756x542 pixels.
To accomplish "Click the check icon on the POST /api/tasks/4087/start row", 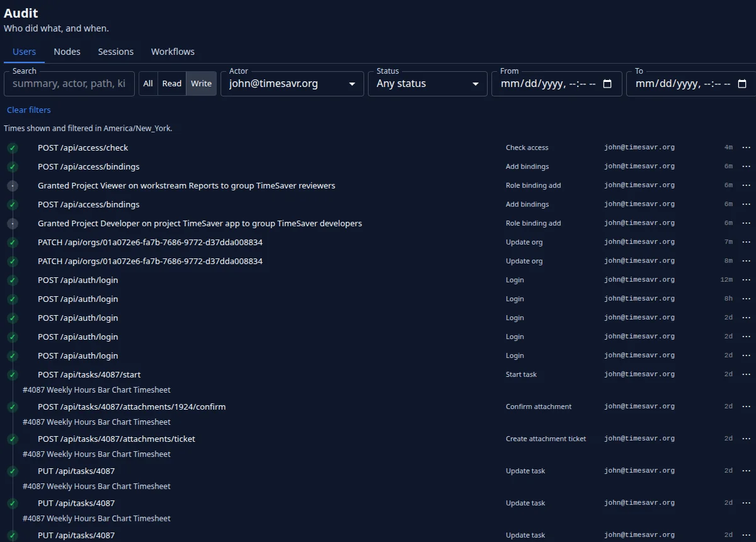I will click(x=13, y=374).
